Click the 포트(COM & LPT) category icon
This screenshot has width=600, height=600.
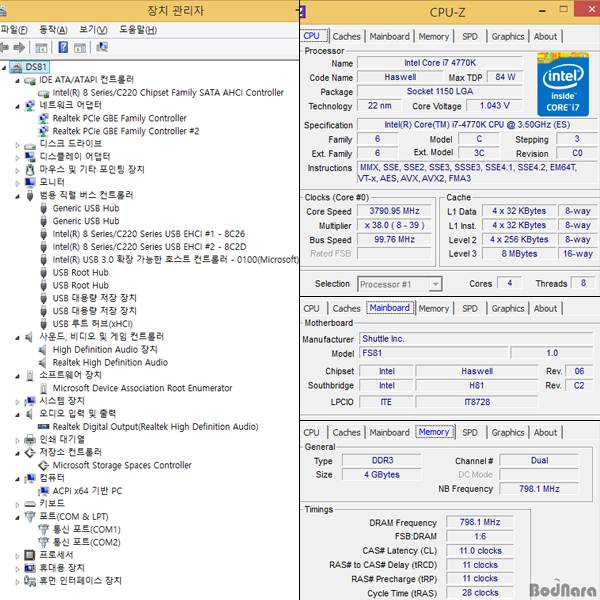click(30, 517)
